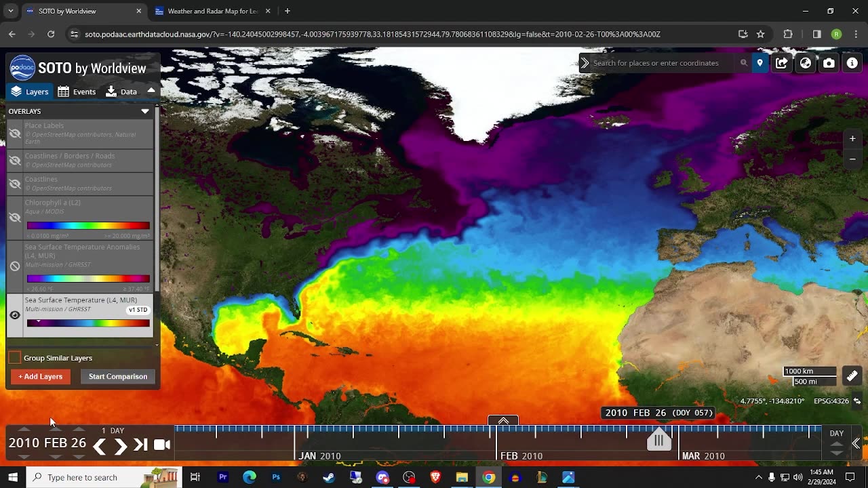
Task: Increase the year with the up arrow
Action: (x=24, y=430)
